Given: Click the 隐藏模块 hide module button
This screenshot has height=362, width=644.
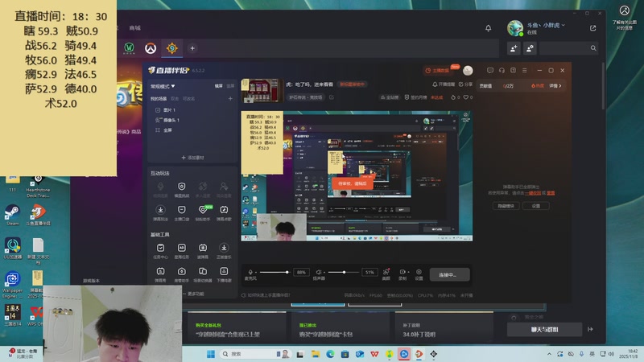Looking at the screenshot, I should click(506, 206).
